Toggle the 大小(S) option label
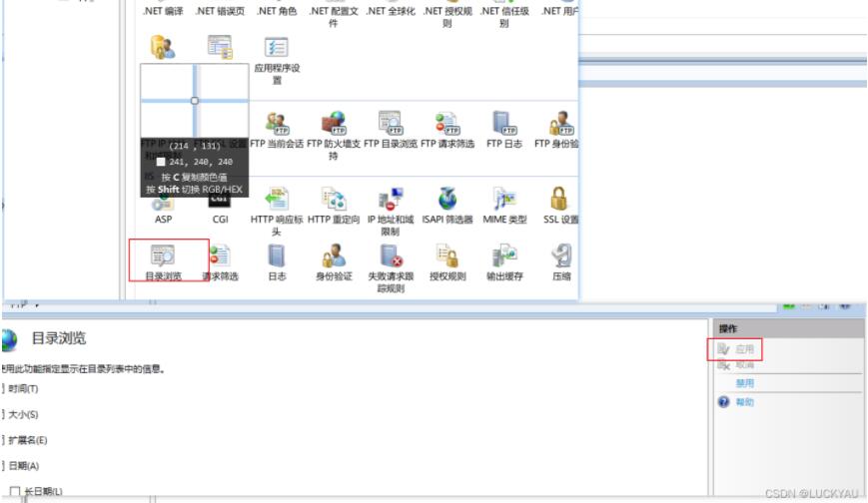This screenshot has width=868, height=503. pyautogui.click(x=23, y=414)
